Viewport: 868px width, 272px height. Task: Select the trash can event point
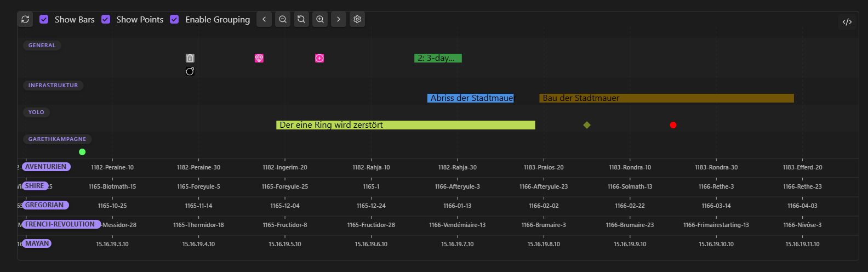(190, 58)
